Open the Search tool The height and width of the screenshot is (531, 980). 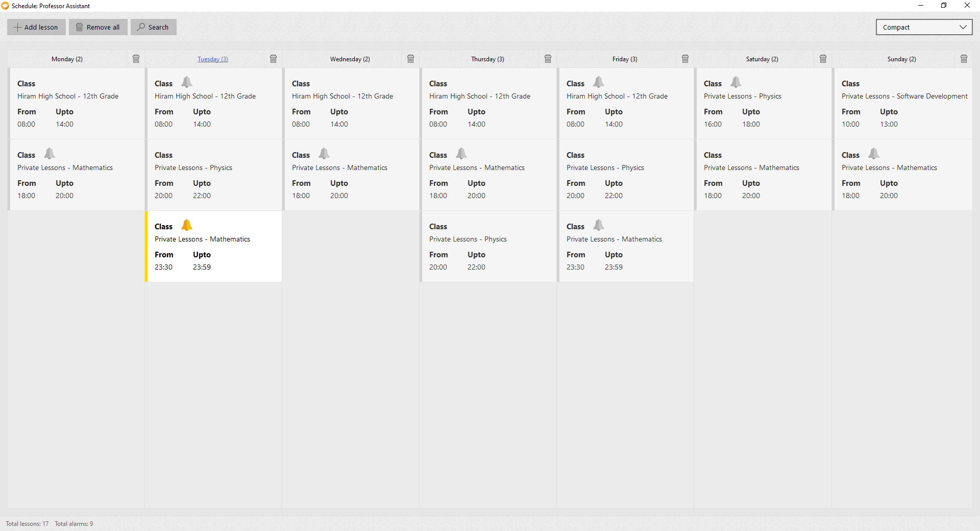pos(153,27)
